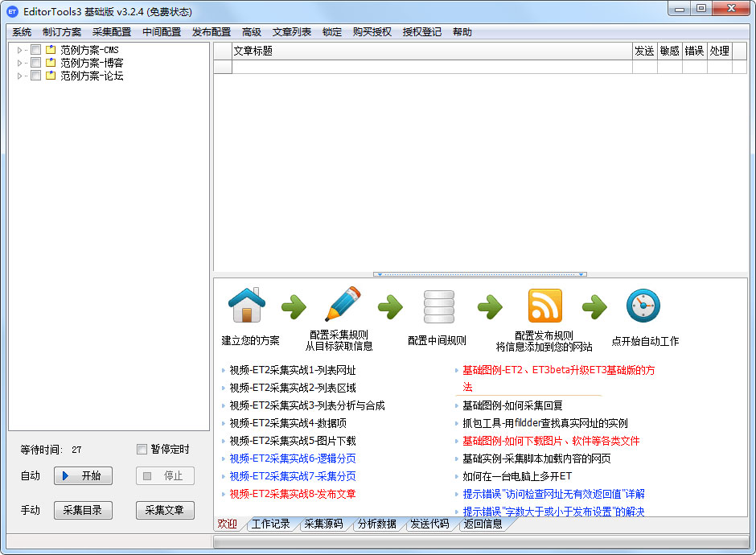Open the 中间配置 menu

click(162, 32)
